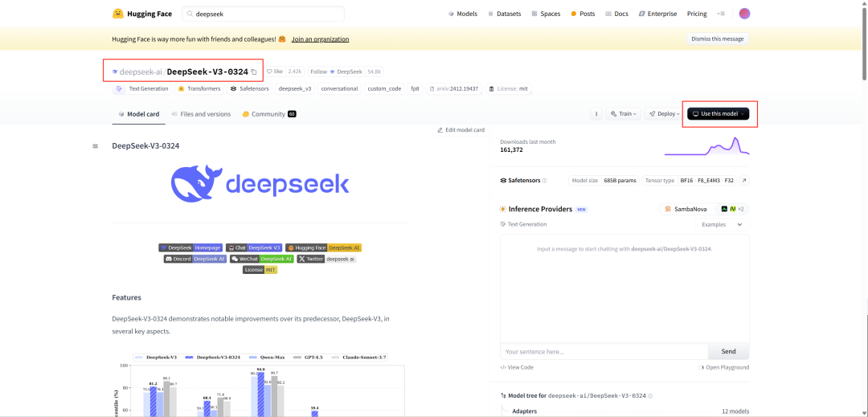Click the fp8 tag
868x417 pixels.
(x=415, y=88)
